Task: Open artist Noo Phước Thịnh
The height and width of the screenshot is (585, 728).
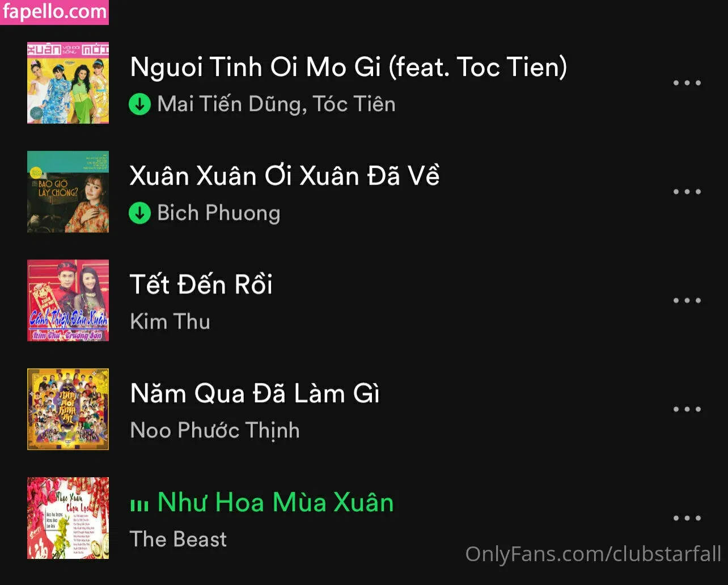Action: (215, 431)
